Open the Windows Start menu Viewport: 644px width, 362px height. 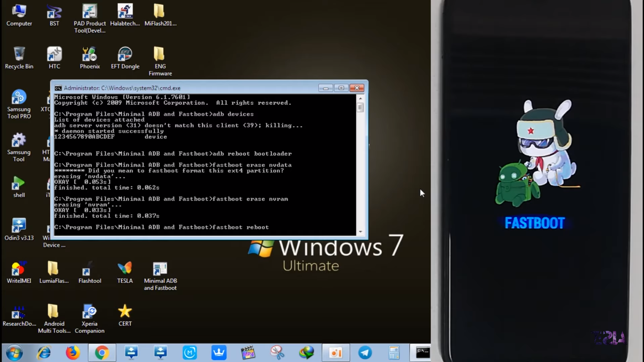pos(14,353)
